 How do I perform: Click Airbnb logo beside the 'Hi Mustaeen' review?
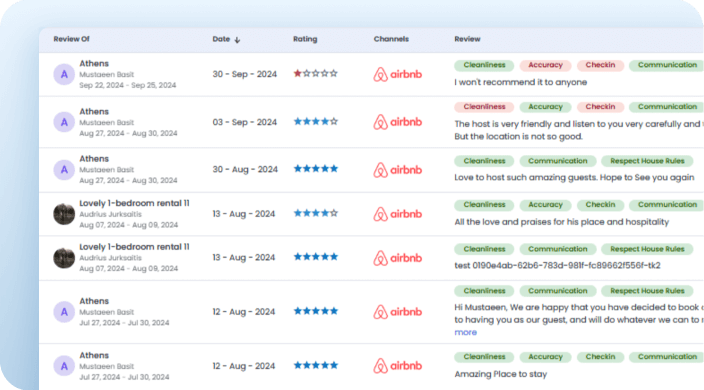tap(397, 312)
